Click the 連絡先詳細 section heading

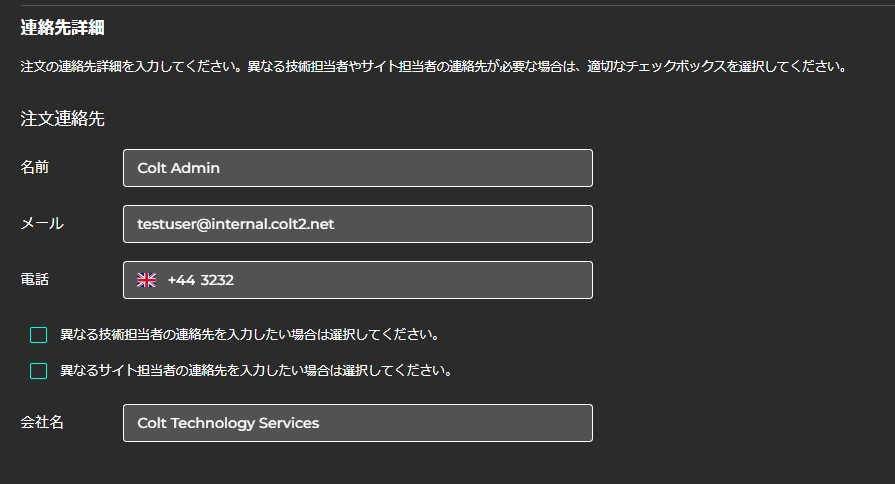pos(62,28)
